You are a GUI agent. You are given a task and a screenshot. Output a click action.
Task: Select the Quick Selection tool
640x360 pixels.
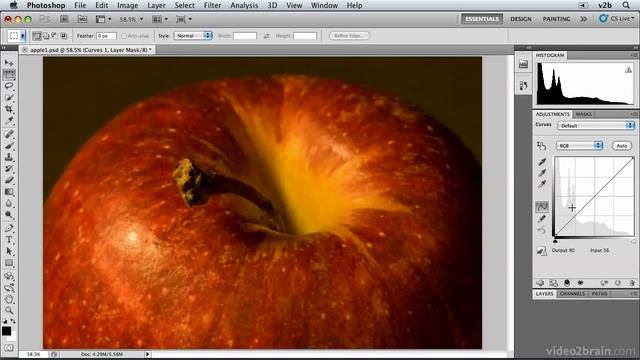point(9,98)
